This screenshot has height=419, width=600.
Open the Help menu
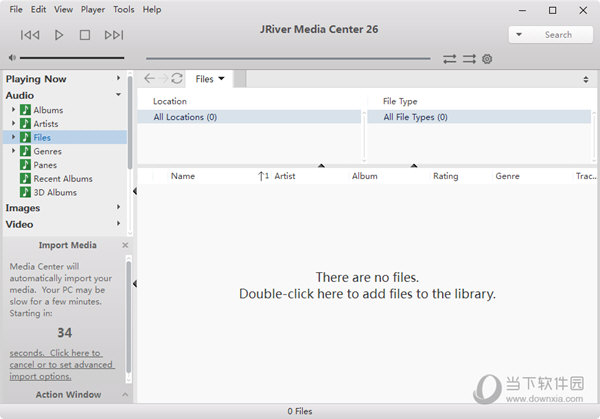[152, 9]
